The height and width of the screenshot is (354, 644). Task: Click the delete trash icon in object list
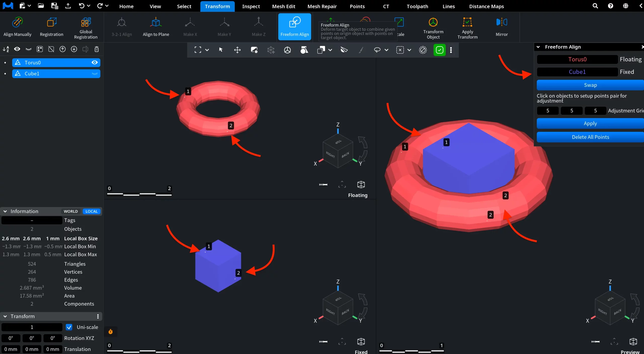coord(97,49)
